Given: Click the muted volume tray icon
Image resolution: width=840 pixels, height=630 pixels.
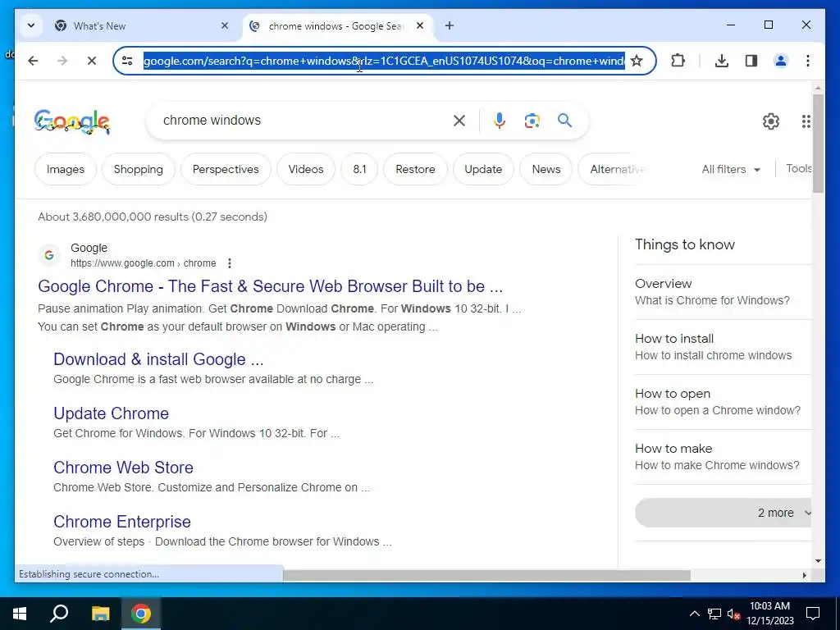Looking at the screenshot, I should [x=733, y=614].
